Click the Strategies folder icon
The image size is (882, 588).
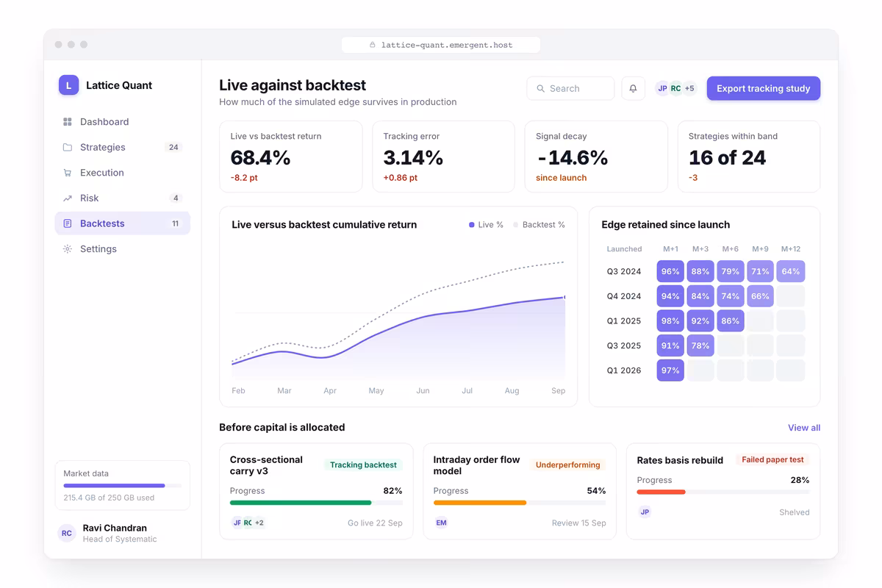point(68,147)
